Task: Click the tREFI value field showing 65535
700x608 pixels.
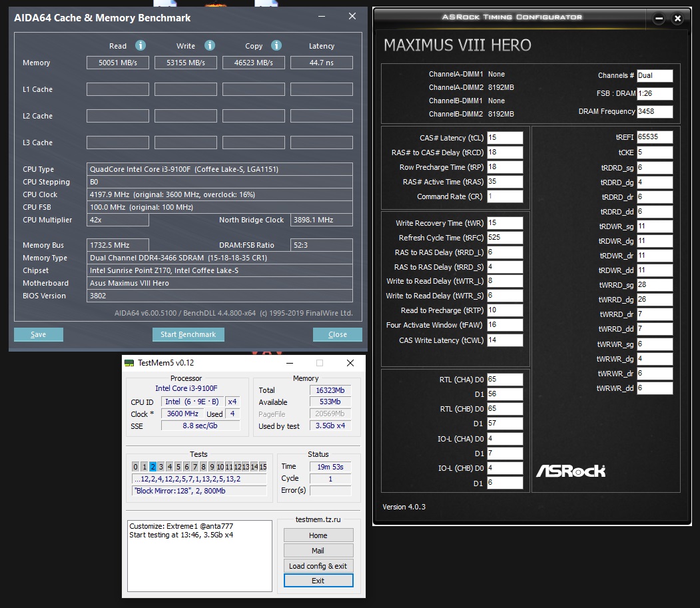Action: pyautogui.click(x=655, y=137)
